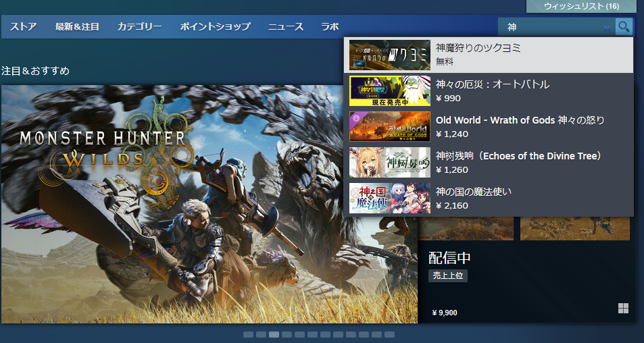Select suggestion 神魔狩りのツクヨミ

(x=489, y=55)
